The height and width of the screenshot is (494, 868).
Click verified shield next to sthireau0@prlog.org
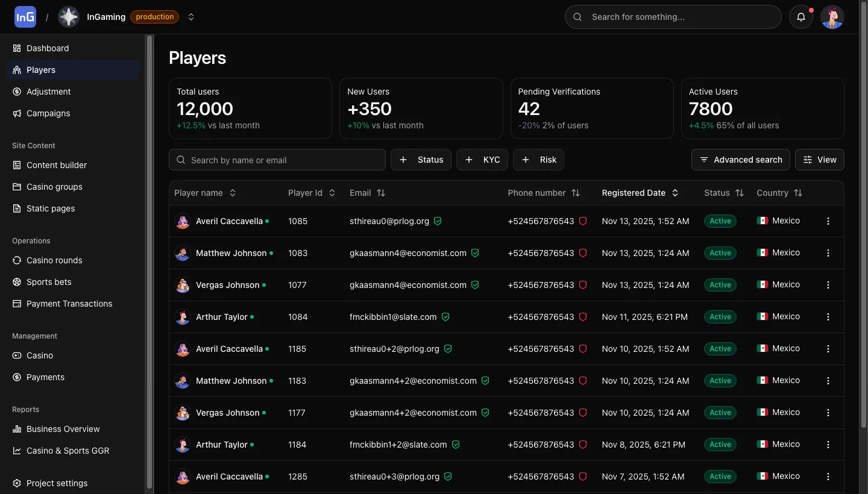(438, 221)
